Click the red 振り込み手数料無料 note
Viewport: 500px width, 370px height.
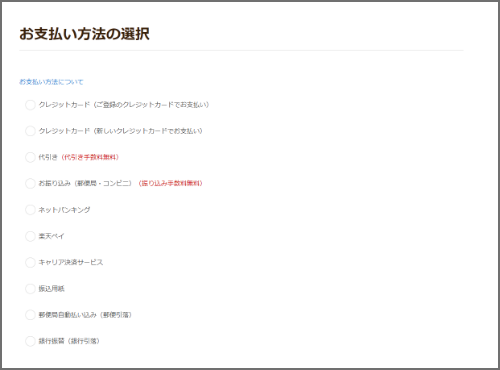(x=170, y=183)
